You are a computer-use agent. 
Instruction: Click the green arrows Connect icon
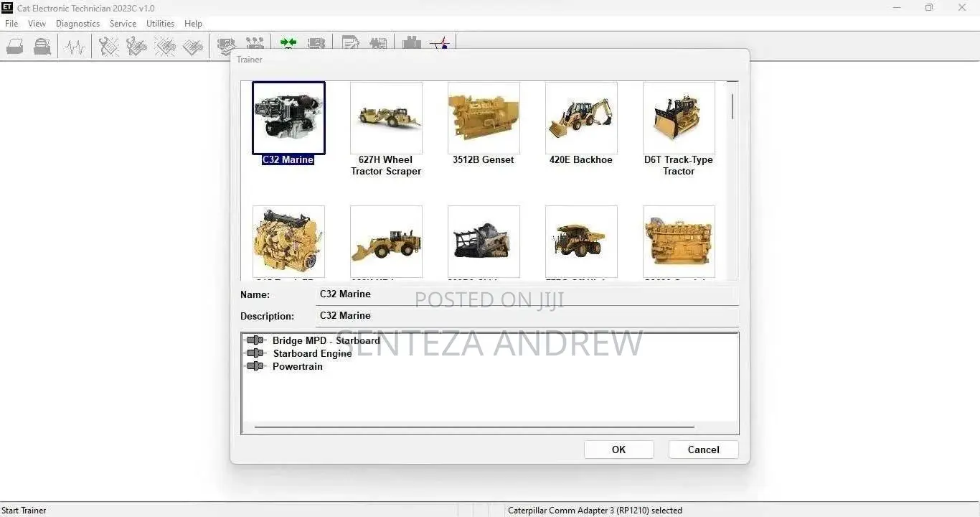tap(288, 43)
